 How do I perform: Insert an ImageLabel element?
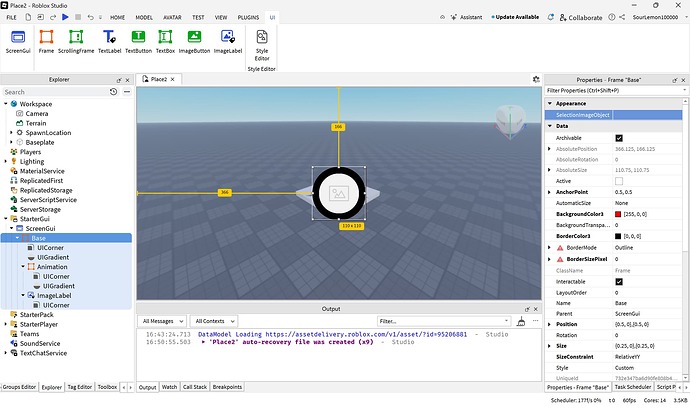tap(228, 42)
